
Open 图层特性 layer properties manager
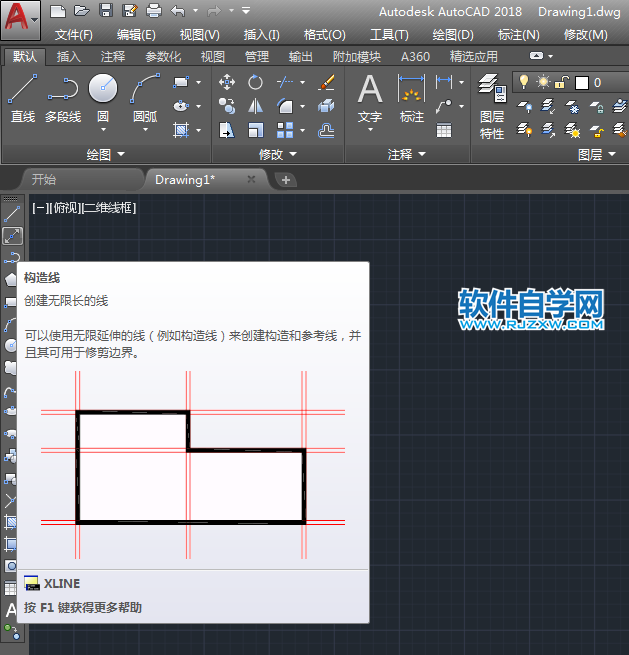[x=492, y=107]
